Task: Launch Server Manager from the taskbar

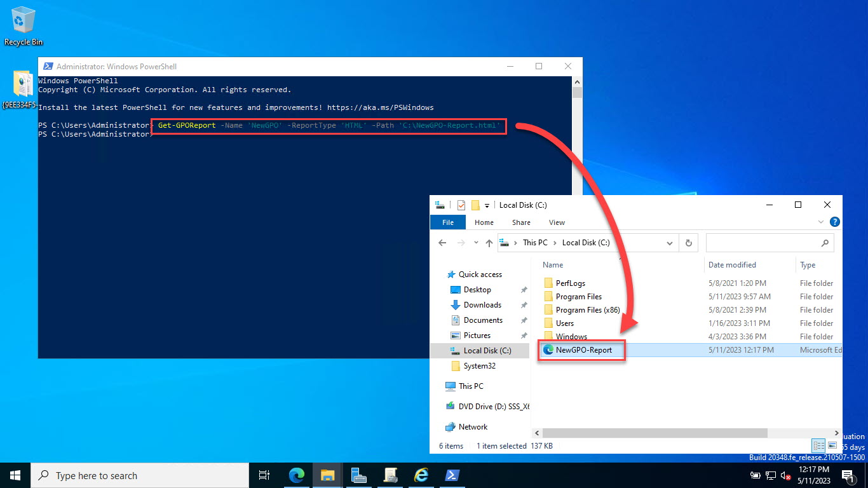Action: click(359, 475)
